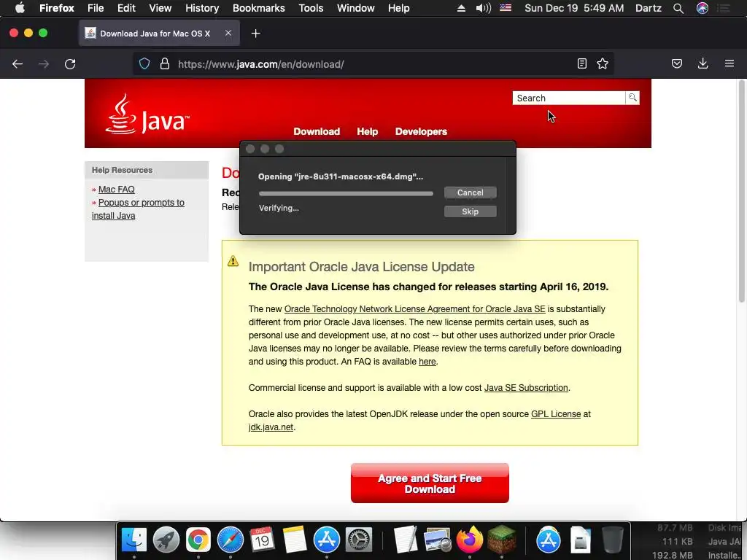
Task: Launch Minecraft from the dock
Action: tap(501, 540)
